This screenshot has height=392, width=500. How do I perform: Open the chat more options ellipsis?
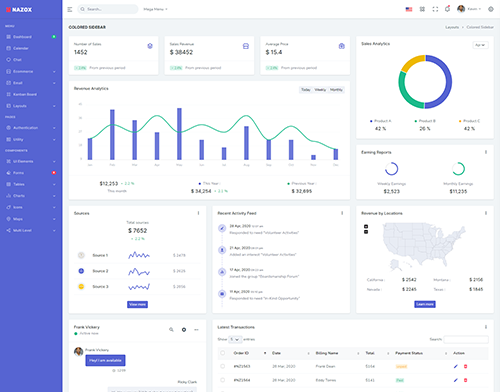click(x=196, y=330)
